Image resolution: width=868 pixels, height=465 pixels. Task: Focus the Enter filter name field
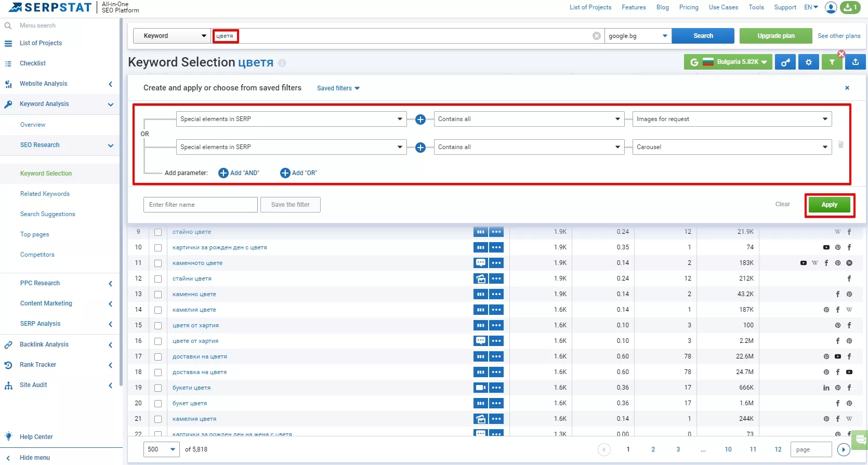[201, 205]
